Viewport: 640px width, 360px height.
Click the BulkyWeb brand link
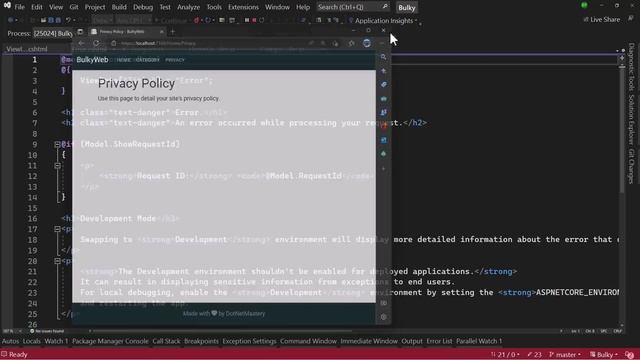coord(92,60)
